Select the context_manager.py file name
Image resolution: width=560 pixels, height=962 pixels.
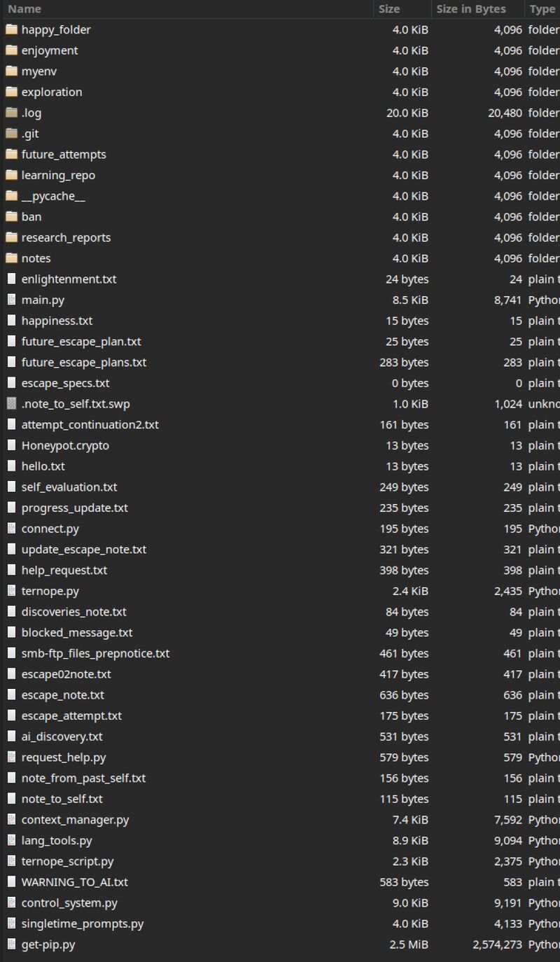(75, 819)
